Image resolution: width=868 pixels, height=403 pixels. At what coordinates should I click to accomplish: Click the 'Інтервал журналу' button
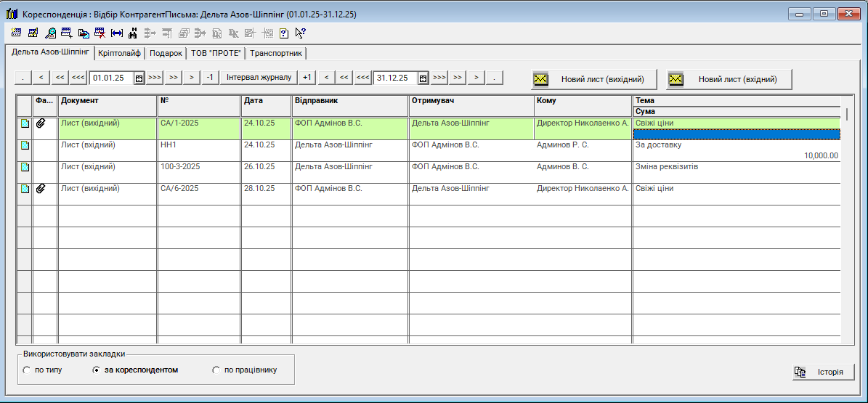pyautogui.click(x=259, y=78)
